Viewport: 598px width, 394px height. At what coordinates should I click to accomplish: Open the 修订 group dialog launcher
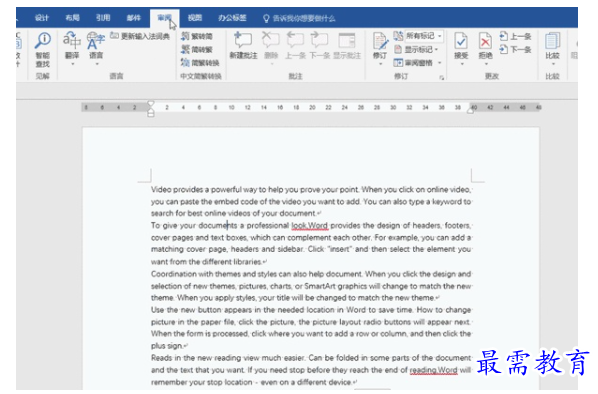(442, 77)
